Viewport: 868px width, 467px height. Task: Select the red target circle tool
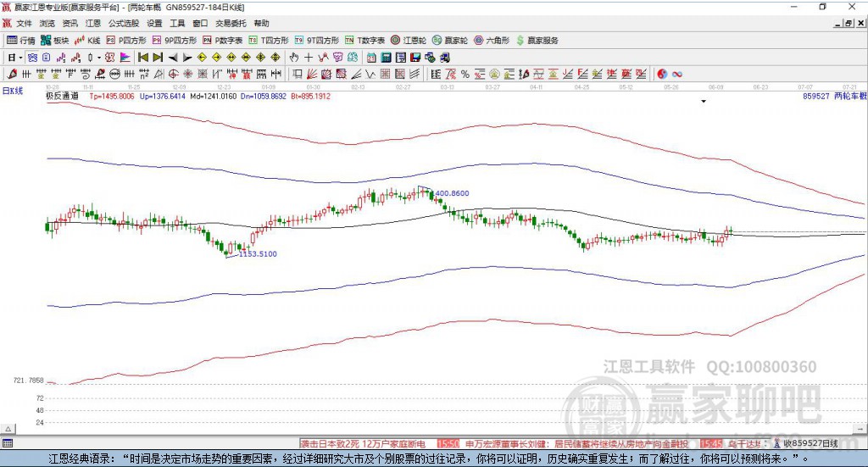tap(173, 74)
